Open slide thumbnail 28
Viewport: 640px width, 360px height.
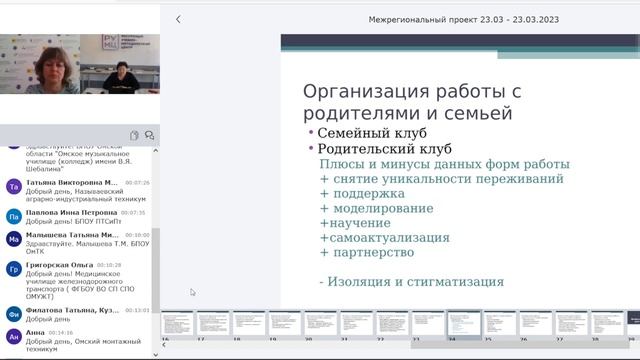[608, 324]
